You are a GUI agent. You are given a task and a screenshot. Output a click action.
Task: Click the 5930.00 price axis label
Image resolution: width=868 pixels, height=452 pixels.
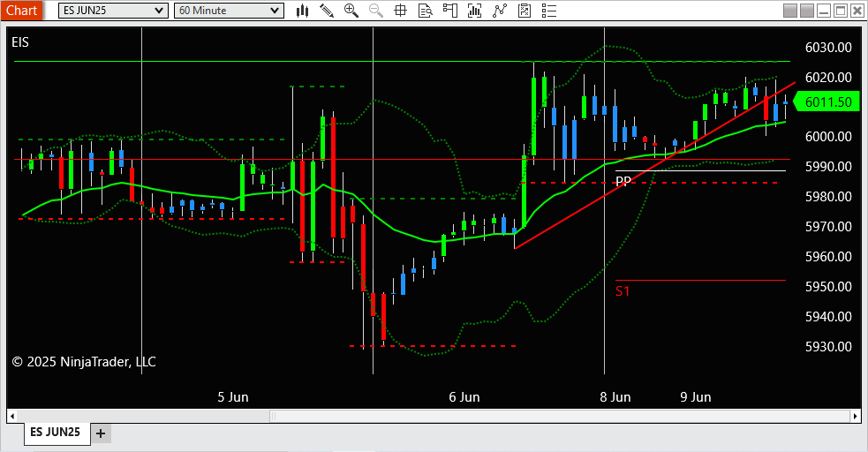[x=828, y=347]
